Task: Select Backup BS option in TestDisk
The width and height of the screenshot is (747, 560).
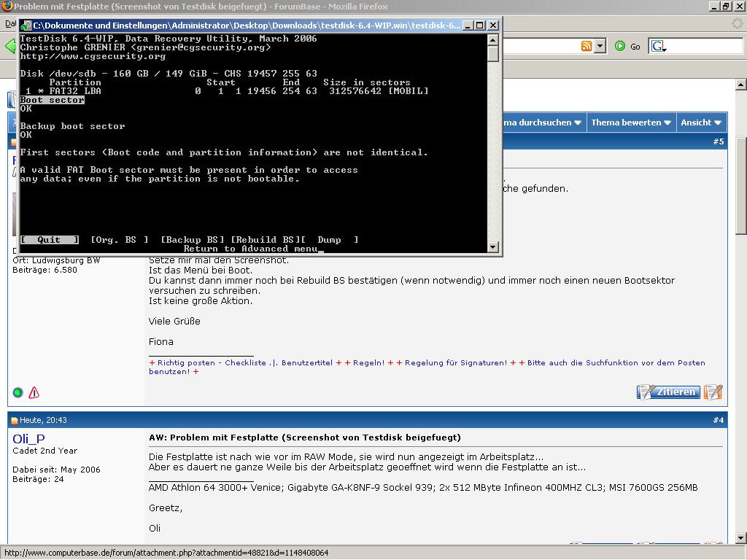Action: point(193,239)
